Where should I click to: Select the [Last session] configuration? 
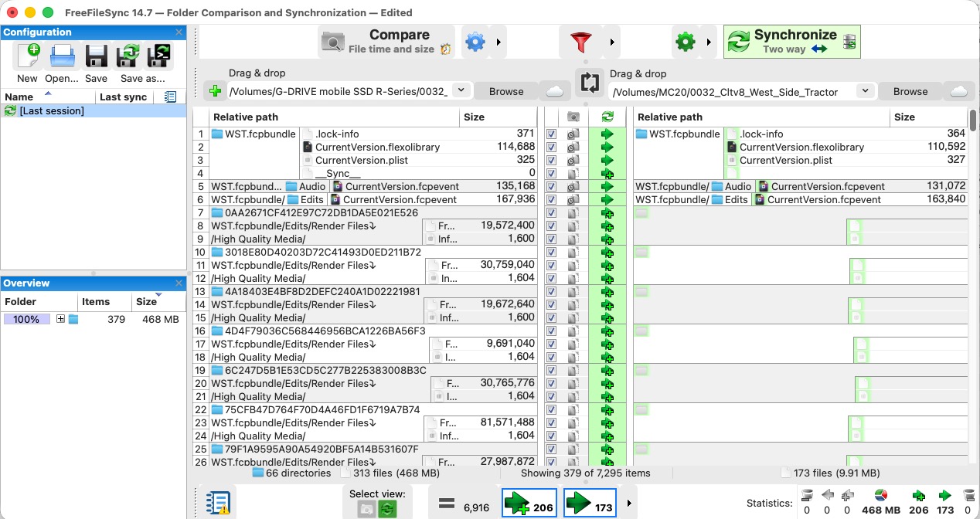pos(94,110)
